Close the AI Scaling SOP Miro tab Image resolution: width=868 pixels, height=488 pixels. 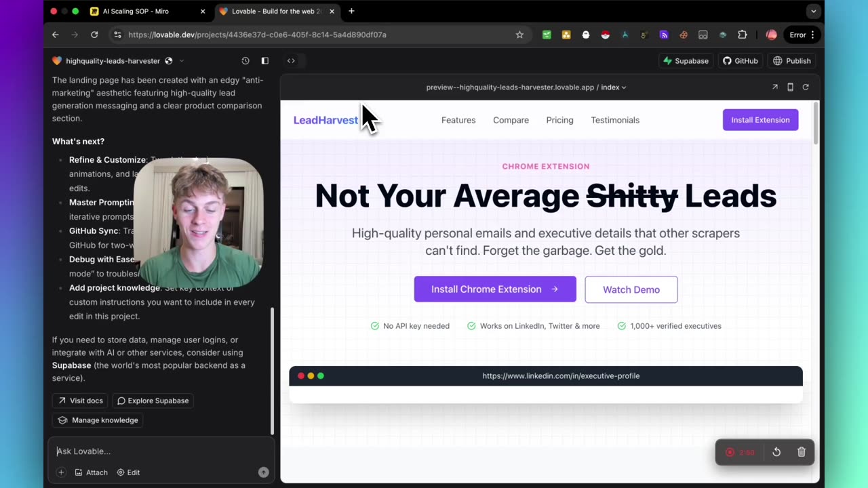[202, 11]
